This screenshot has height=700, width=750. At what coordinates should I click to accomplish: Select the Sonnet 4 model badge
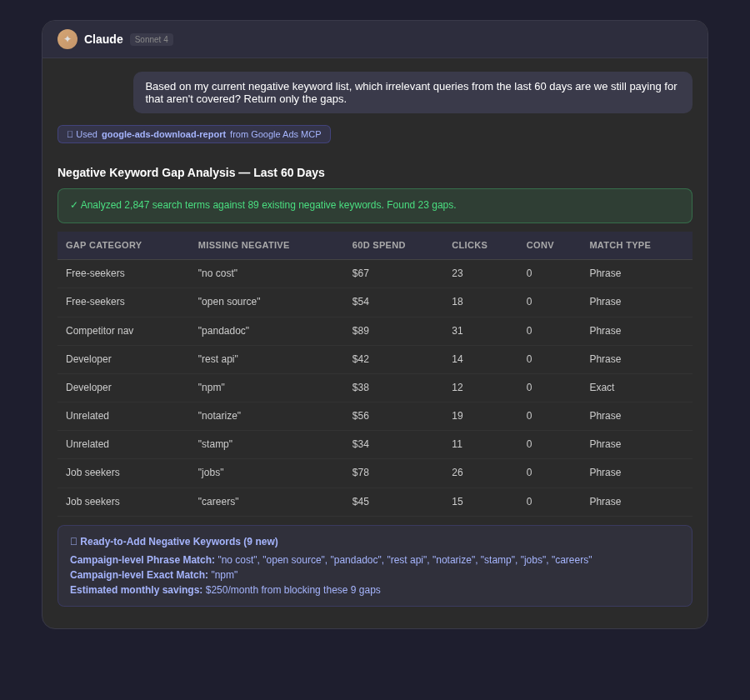(151, 39)
